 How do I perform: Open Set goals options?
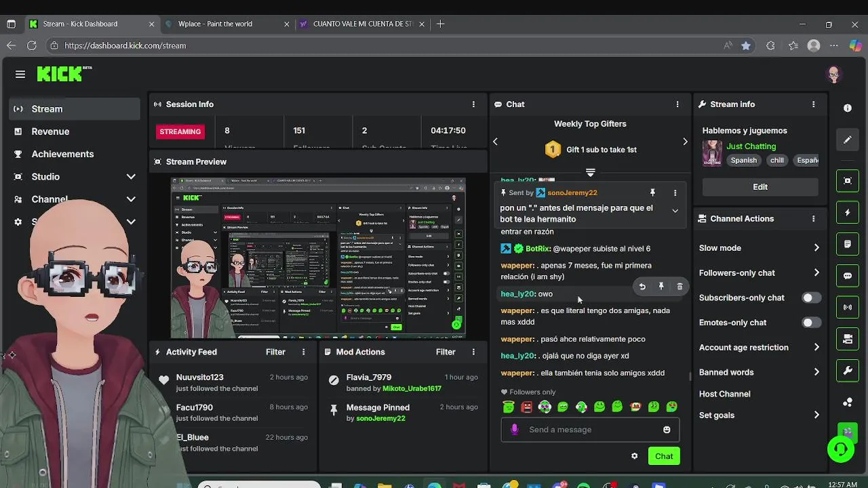[x=759, y=415]
